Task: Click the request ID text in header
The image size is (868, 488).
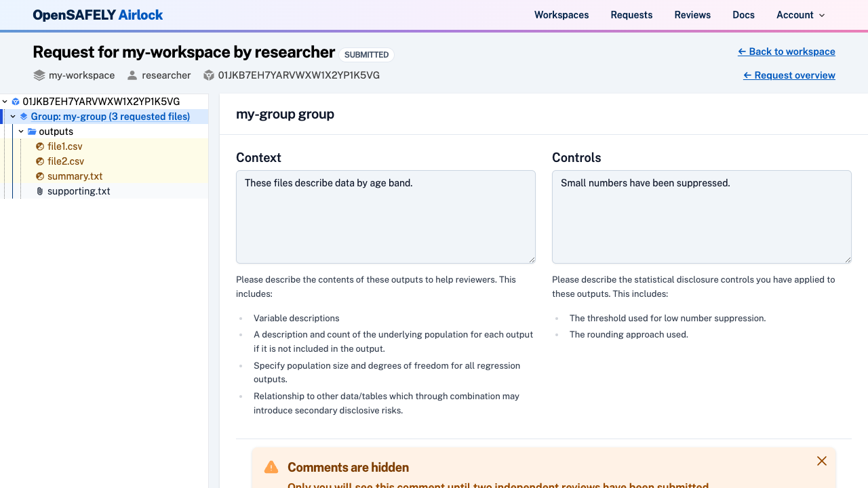Action: point(299,75)
